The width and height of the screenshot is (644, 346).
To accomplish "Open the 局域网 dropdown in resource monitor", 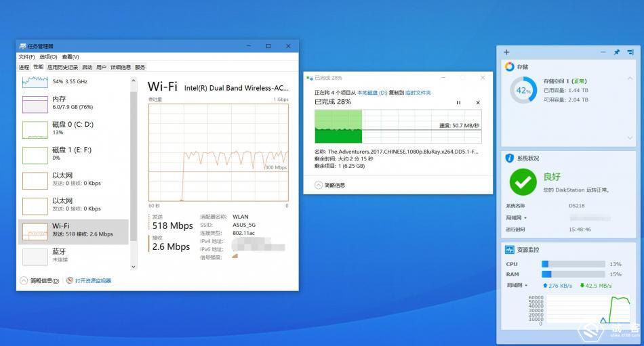I will click(x=518, y=285).
